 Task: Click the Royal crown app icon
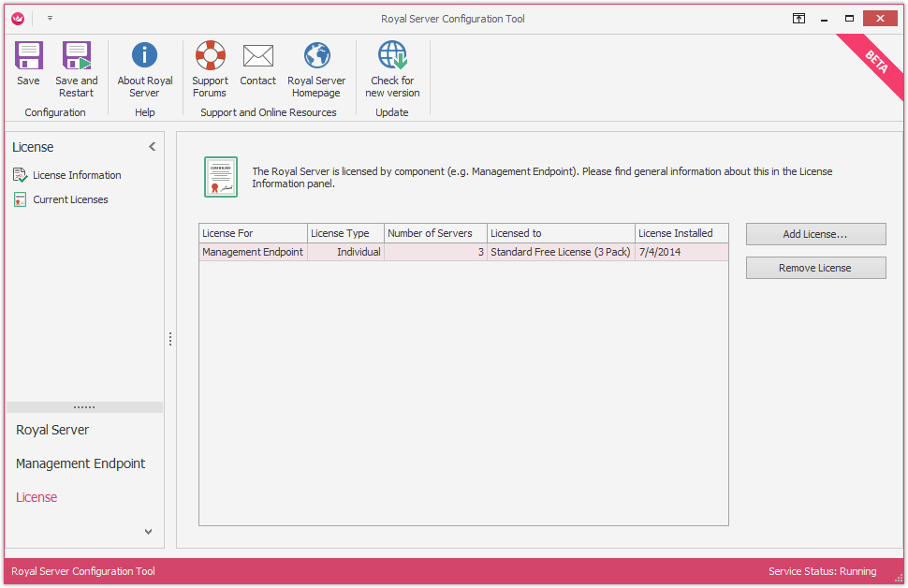tap(18, 18)
